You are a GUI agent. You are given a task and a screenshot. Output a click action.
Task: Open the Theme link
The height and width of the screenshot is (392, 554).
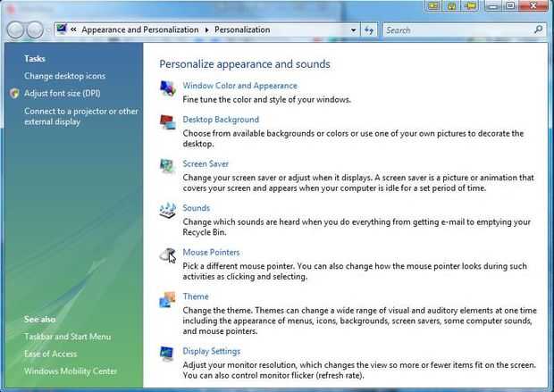196,296
